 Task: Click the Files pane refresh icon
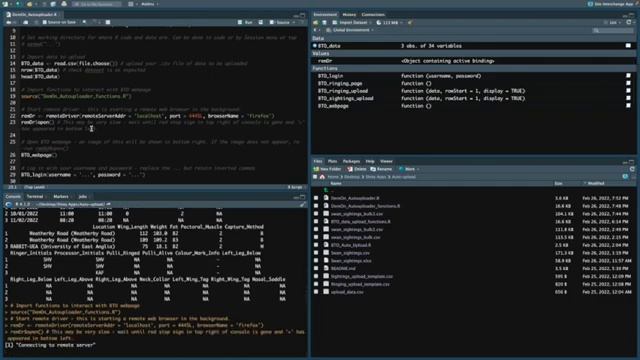632,169
